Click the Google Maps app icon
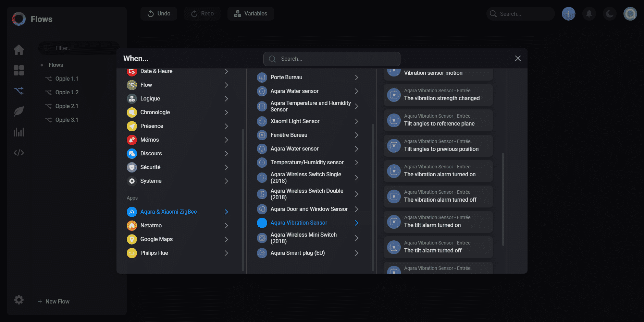Viewport: 644px width, 322px height. 132,239
